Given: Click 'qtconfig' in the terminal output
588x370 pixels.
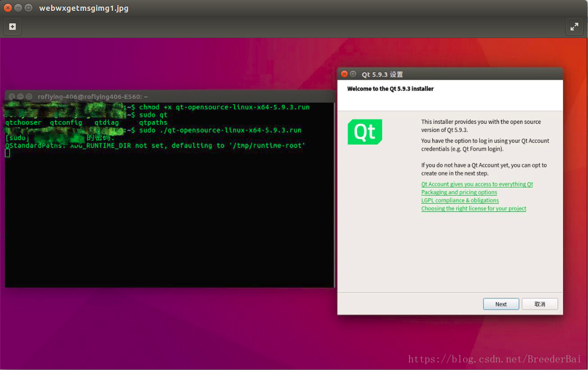Looking at the screenshot, I should coord(66,123).
